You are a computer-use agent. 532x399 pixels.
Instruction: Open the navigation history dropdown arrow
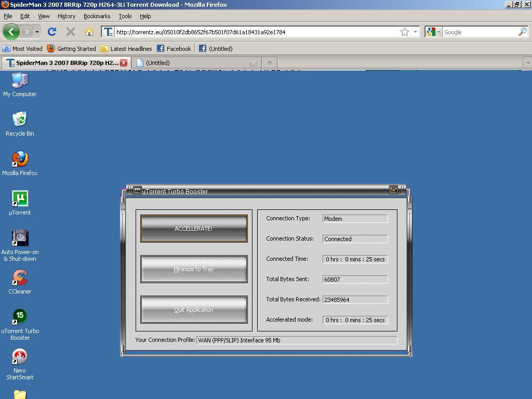coord(37,32)
